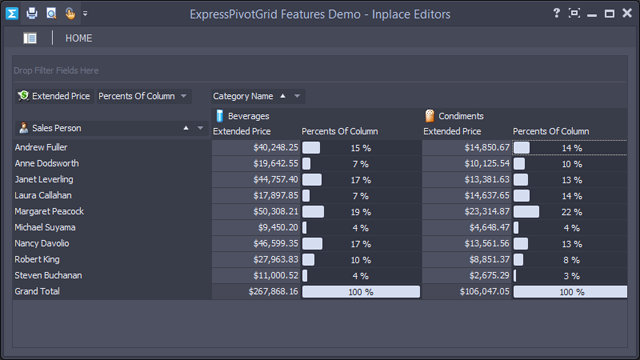The image size is (640, 360).
Task: Open the quick access toolbar customize arrow
Action: click(x=85, y=13)
